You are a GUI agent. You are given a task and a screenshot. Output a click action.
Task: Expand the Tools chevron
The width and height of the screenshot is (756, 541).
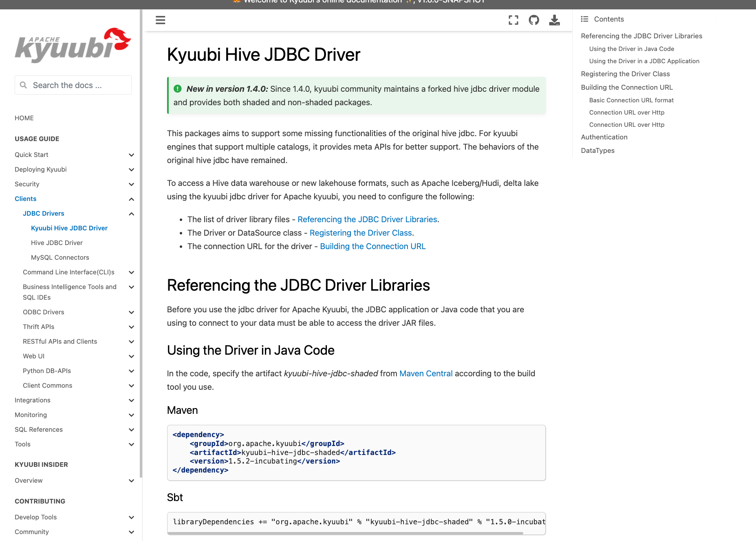tap(131, 444)
